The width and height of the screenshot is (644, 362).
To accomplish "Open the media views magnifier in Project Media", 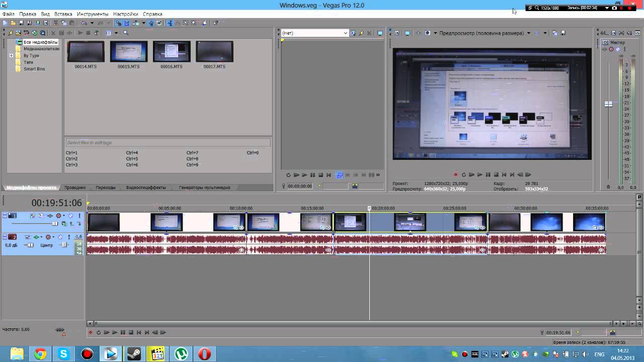I will click(x=126, y=33).
